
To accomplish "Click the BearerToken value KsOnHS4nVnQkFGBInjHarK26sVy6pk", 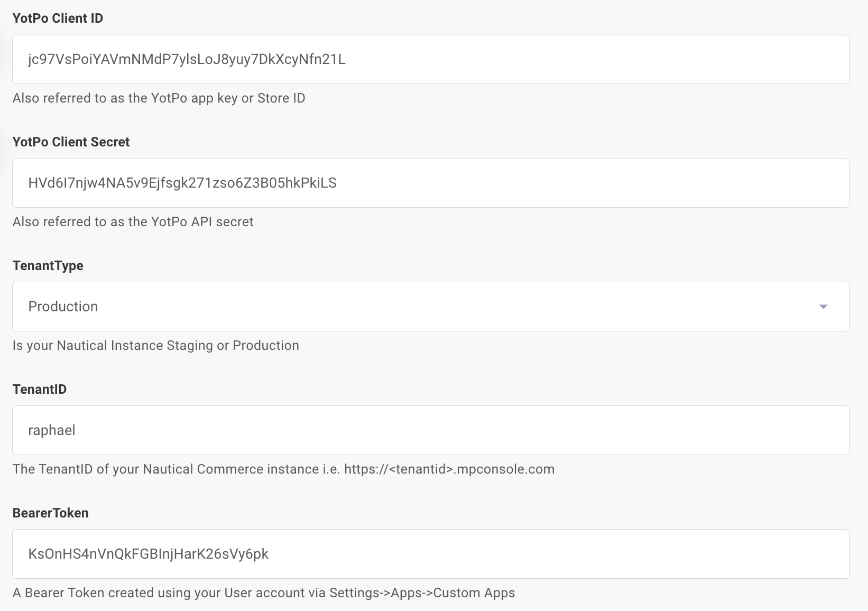I will pos(149,553).
